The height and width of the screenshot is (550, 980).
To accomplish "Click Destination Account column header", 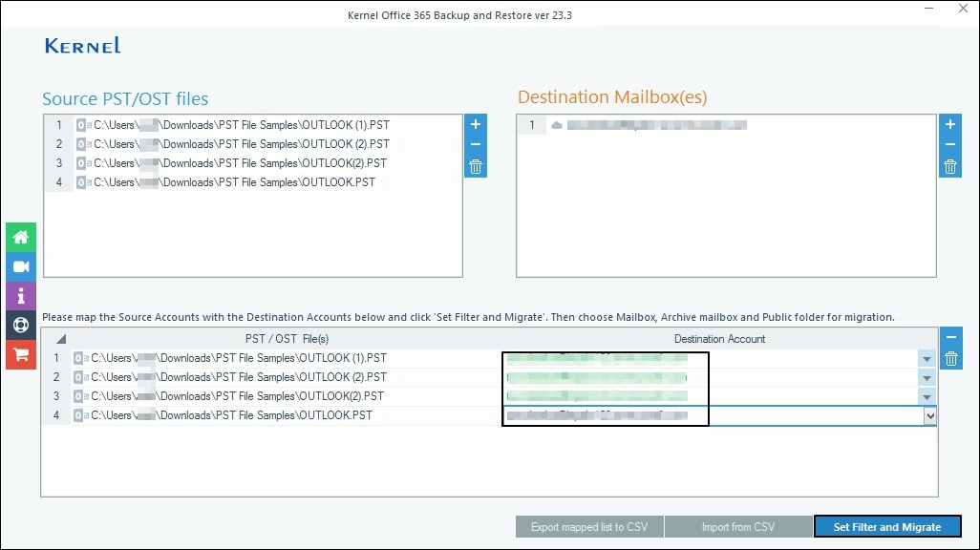I will pyautogui.click(x=719, y=339).
